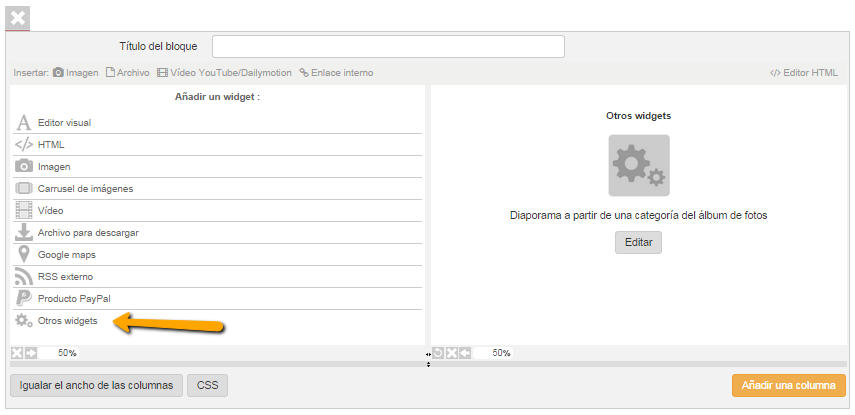Open Otros widgets gear icon in list

(23, 321)
